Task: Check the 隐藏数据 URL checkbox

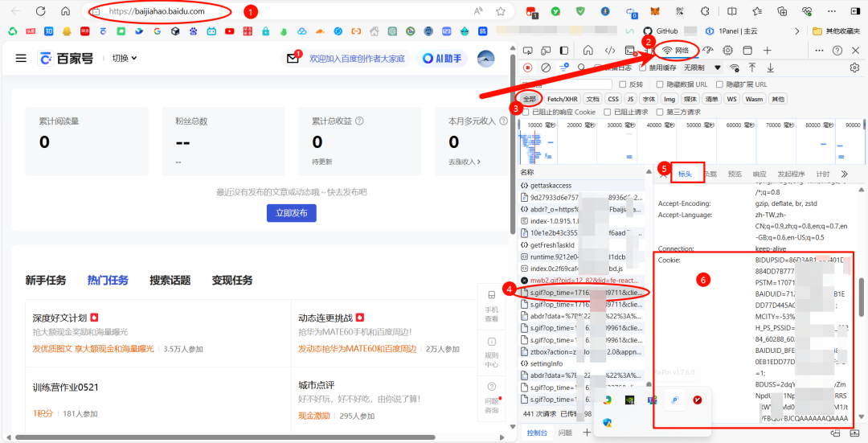Action: [660, 84]
